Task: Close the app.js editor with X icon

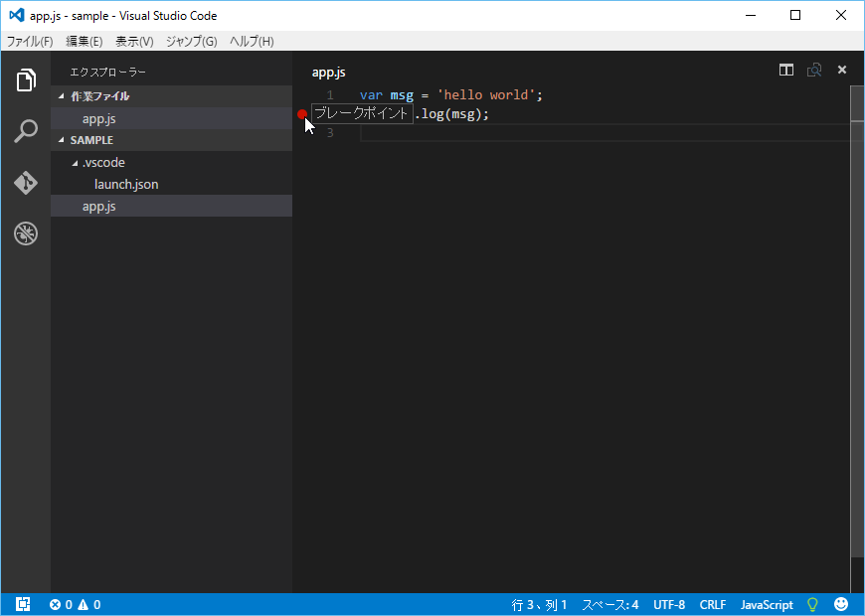Action: tap(842, 71)
